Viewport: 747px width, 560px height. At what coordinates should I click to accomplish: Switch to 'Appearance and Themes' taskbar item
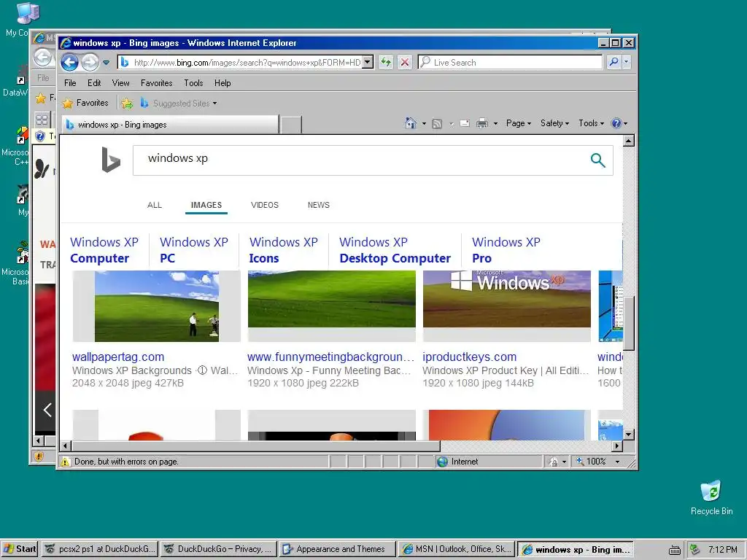(x=337, y=549)
